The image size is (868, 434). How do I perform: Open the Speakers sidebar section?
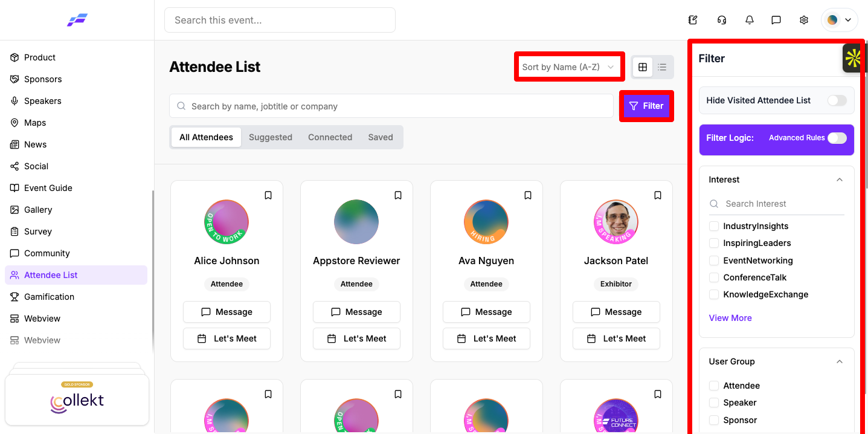pyautogui.click(x=76, y=101)
